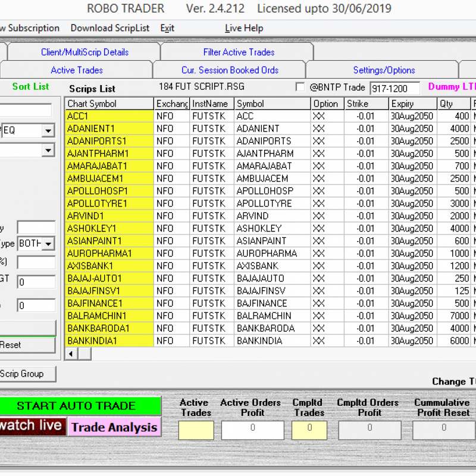The image size is (476, 476).
Task: Select Exit from the menu bar
Action: click(167, 28)
